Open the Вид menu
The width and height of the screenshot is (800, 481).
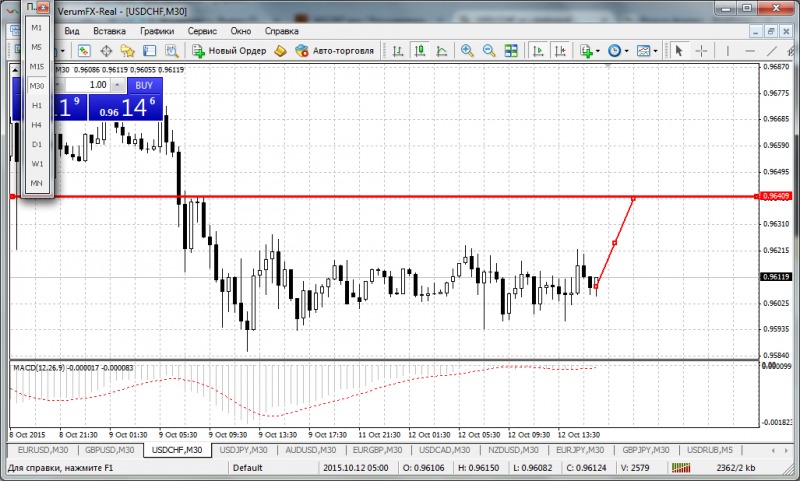pos(71,31)
